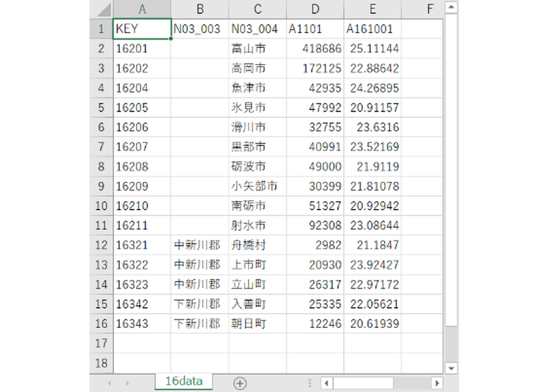549x392 pixels.
Task: Select cell 立山町
Action: (x=257, y=284)
